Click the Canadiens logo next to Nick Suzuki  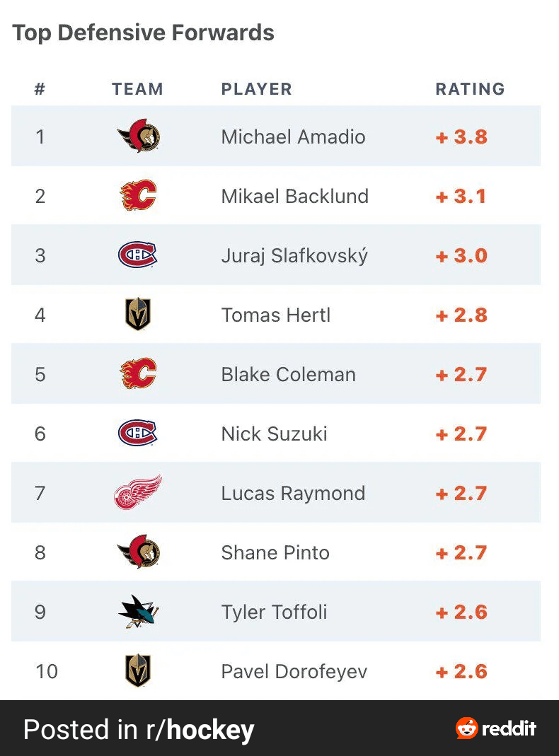click(138, 434)
